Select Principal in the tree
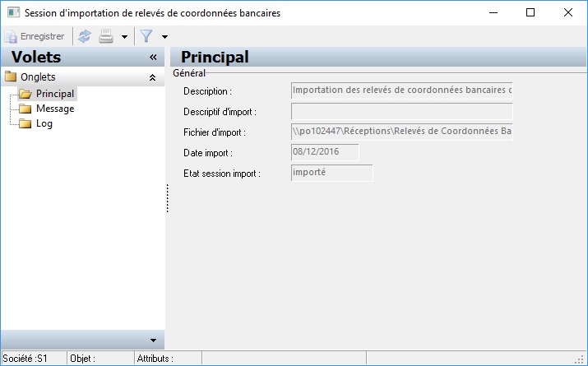The width and height of the screenshot is (588, 366). pyautogui.click(x=55, y=94)
